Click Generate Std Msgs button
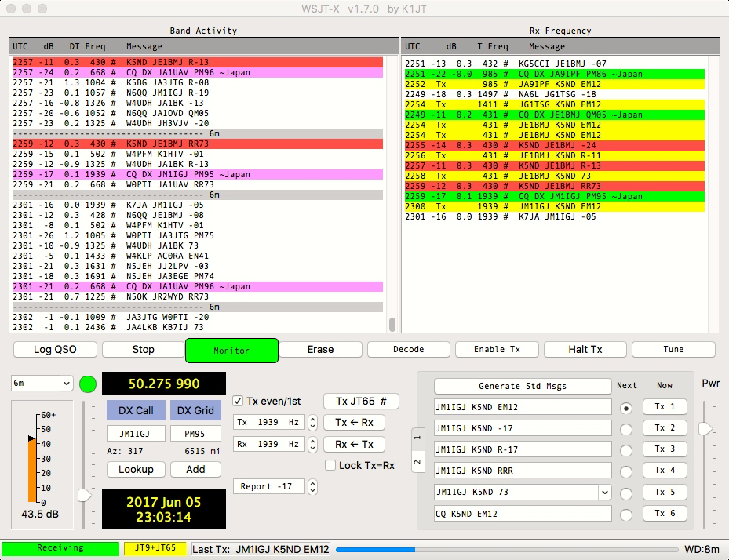 (x=523, y=386)
